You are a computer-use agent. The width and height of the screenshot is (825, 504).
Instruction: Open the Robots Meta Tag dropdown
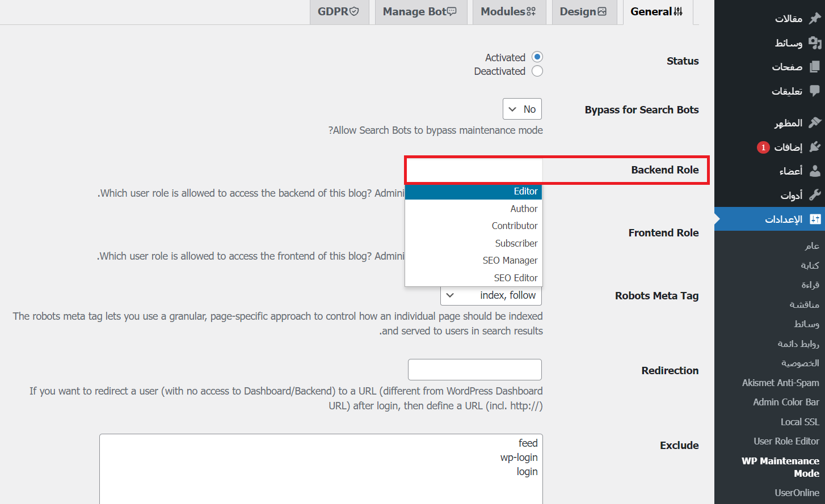(x=491, y=295)
